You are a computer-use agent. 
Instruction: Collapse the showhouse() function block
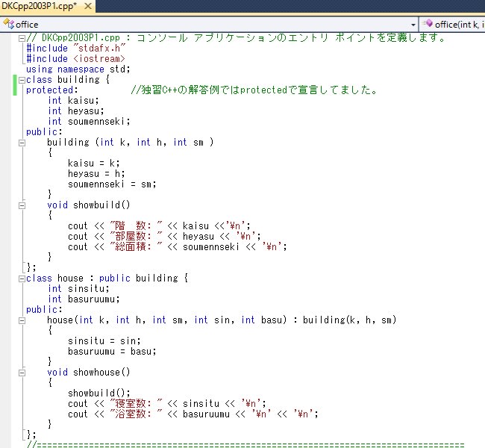(22, 373)
